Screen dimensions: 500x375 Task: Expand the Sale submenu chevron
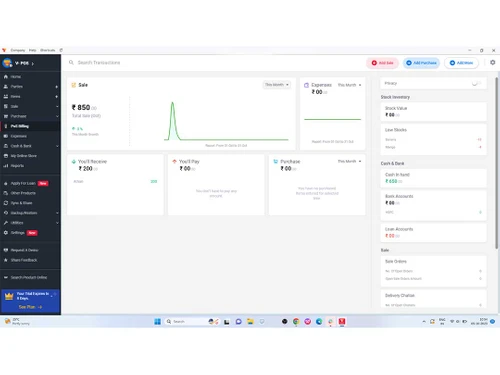pyautogui.click(x=57, y=106)
